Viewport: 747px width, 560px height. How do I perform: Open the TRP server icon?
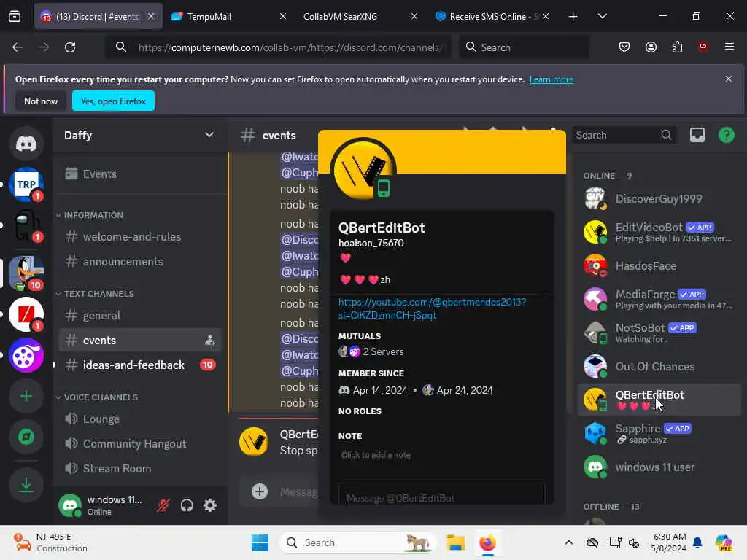26,184
